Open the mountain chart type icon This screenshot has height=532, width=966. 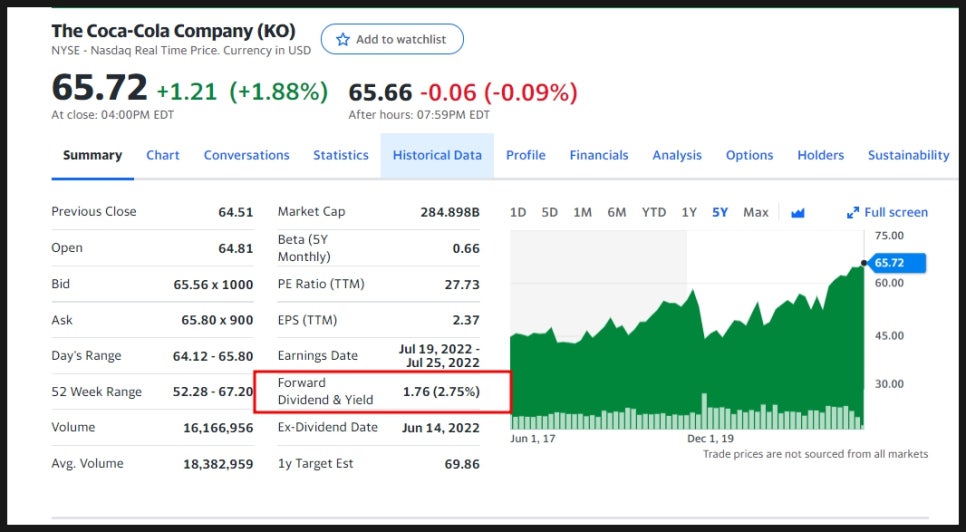point(798,212)
